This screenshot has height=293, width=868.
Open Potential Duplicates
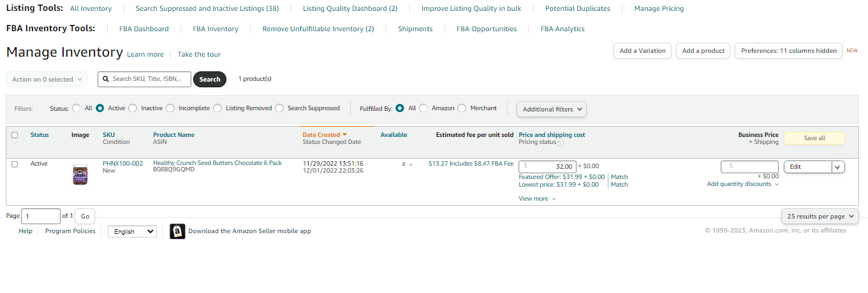(578, 9)
